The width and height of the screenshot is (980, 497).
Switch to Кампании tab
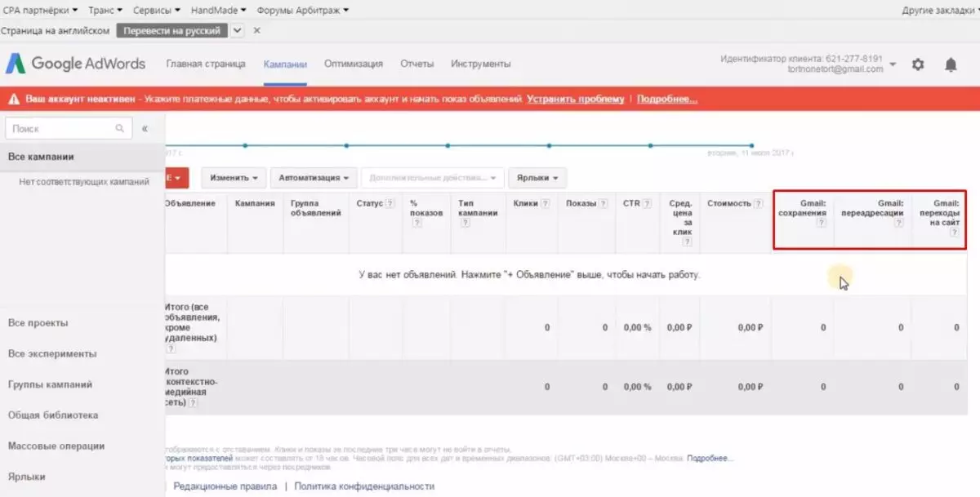[285, 64]
